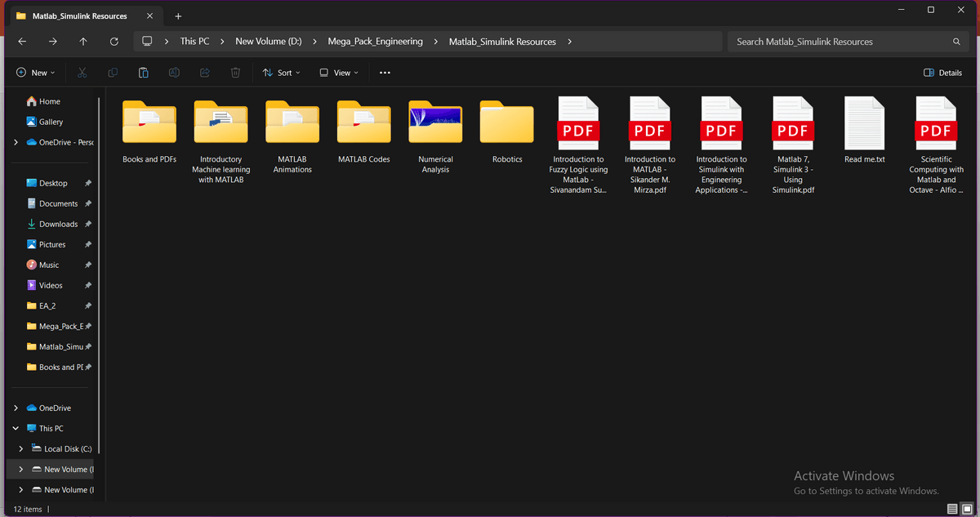980x517 pixels.
Task: Open the Robotics folder
Action: click(x=506, y=131)
